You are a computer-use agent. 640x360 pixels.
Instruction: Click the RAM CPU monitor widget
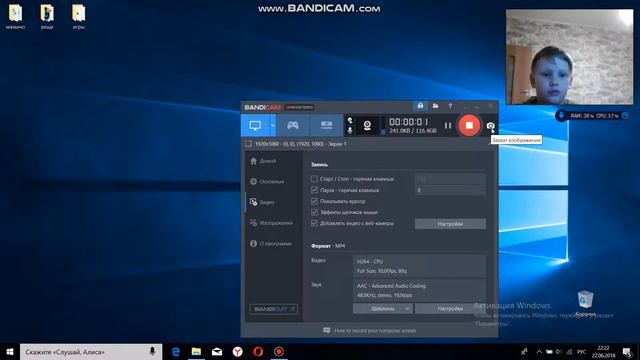click(x=593, y=116)
